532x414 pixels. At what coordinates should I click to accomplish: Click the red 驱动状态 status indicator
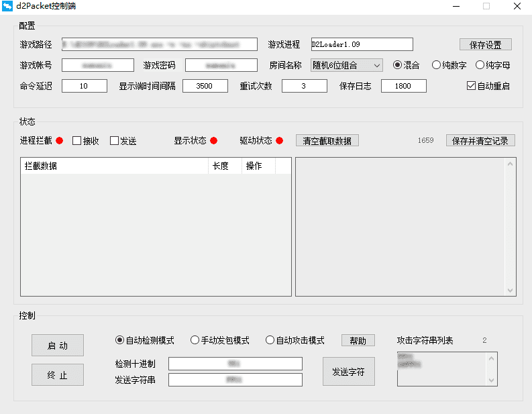pos(280,141)
